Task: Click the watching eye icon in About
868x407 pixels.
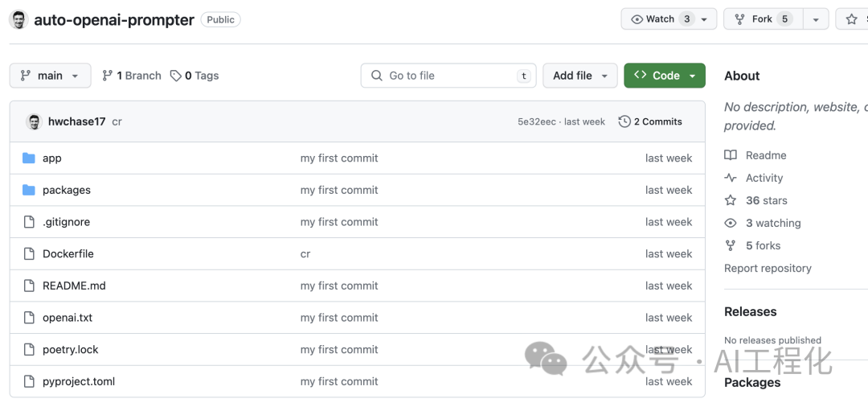Action: (731, 223)
